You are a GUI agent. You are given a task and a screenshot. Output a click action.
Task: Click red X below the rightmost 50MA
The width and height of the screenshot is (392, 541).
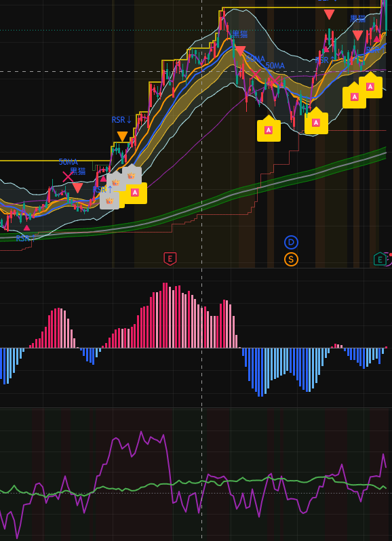pos(275,81)
